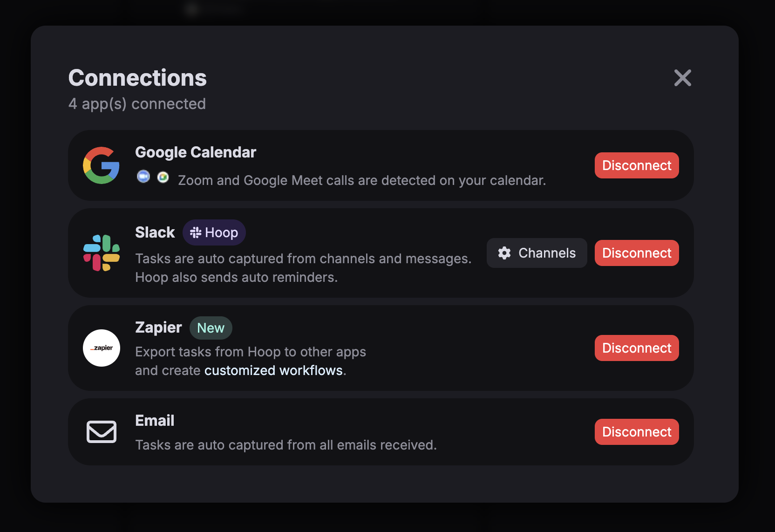Disconnect Zapier
Image resolution: width=775 pixels, height=532 pixels.
[637, 348]
